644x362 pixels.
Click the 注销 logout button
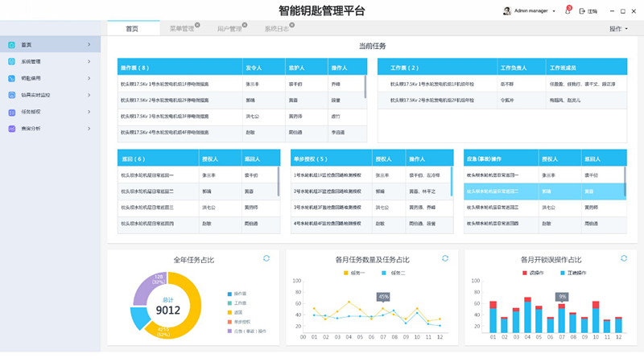point(588,11)
